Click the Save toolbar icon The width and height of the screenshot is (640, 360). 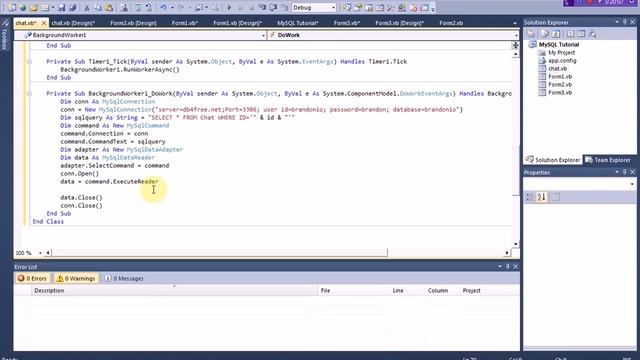coord(62,8)
